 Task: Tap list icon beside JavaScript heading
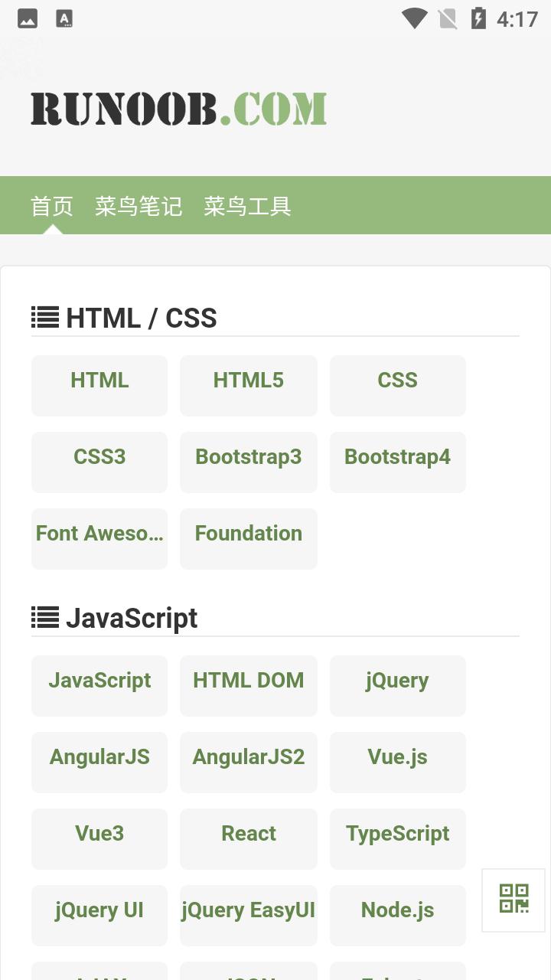tap(45, 617)
